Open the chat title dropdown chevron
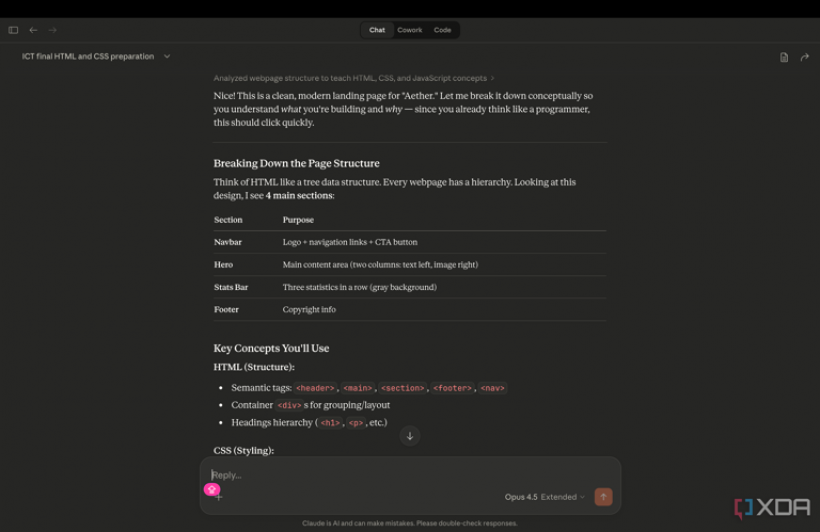Image resolution: width=820 pixels, height=532 pixels. pyautogui.click(x=167, y=57)
